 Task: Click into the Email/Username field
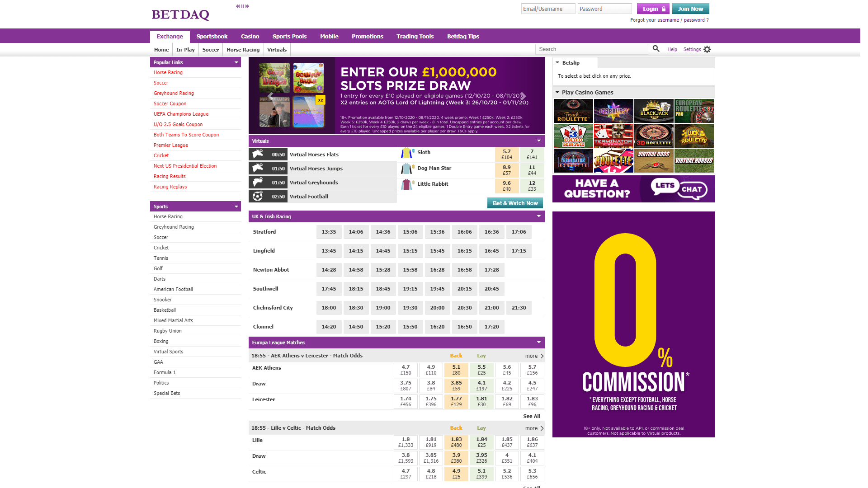pyautogui.click(x=548, y=9)
